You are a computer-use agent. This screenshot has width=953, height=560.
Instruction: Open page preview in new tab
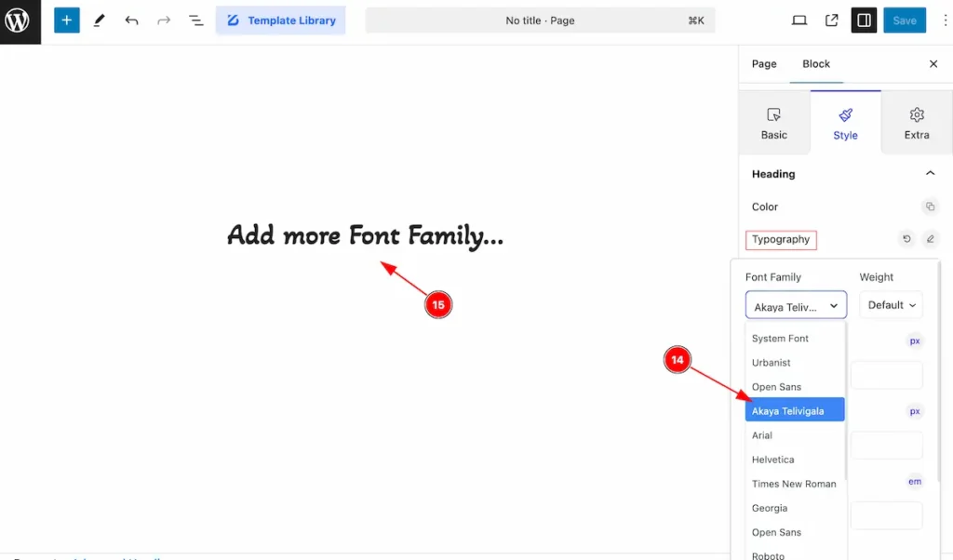pyautogui.click(x=831, y=20)
